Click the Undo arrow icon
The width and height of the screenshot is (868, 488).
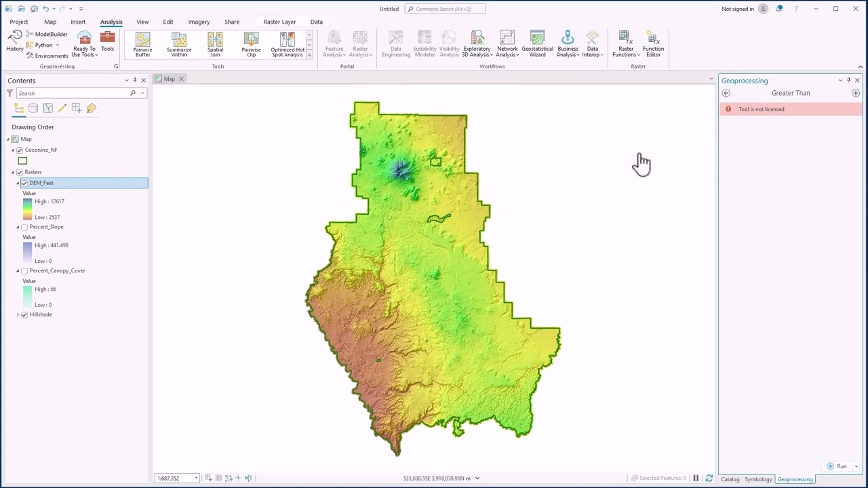[45, 9]
